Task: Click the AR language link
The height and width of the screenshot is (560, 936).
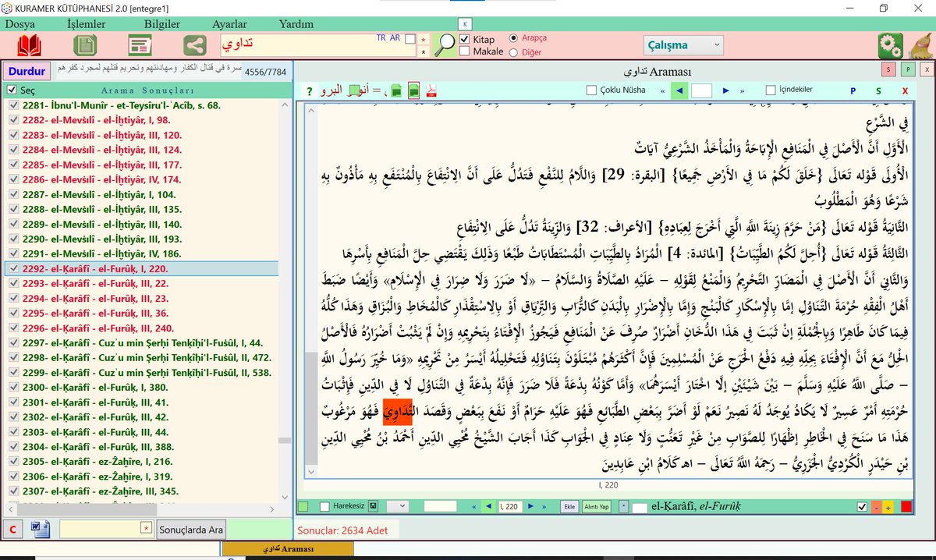Action: pyautogui.click(x=395, y=37)
